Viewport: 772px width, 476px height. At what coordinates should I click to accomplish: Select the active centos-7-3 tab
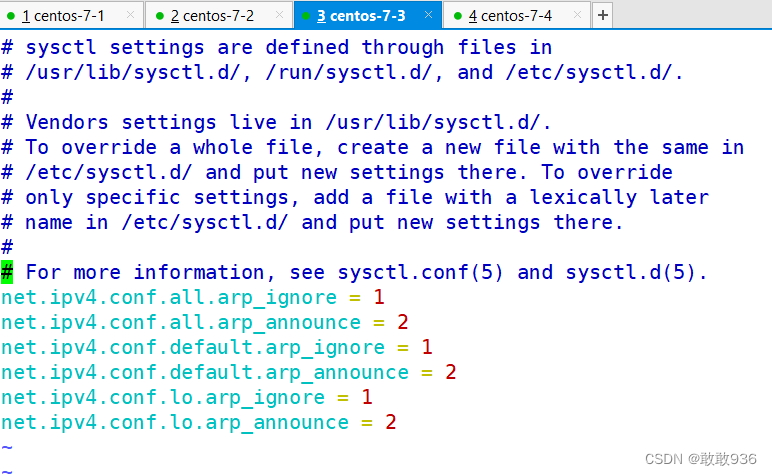[x=368, y=16]
